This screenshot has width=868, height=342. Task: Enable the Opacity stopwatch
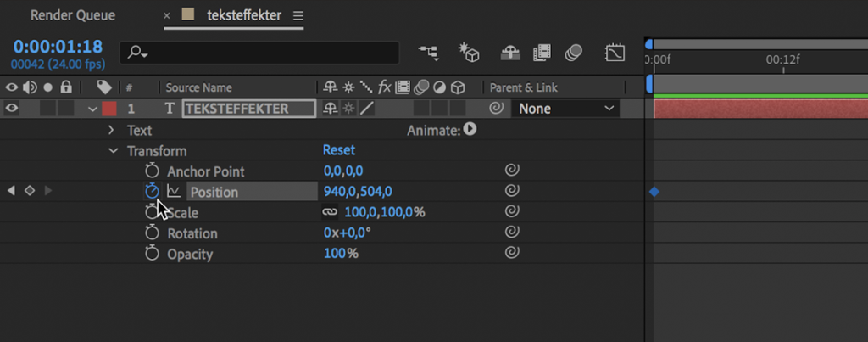click(152, 253)
